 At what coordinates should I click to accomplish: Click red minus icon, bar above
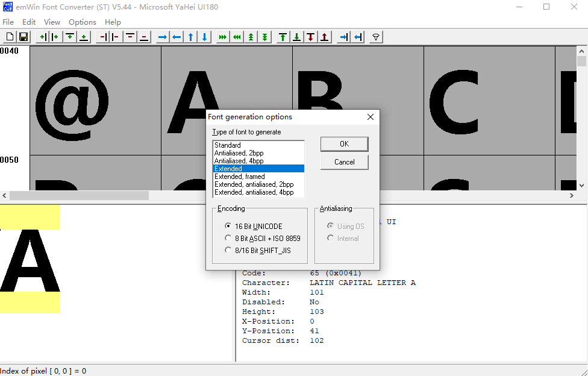pyautogui.click(x=130, y=37)
